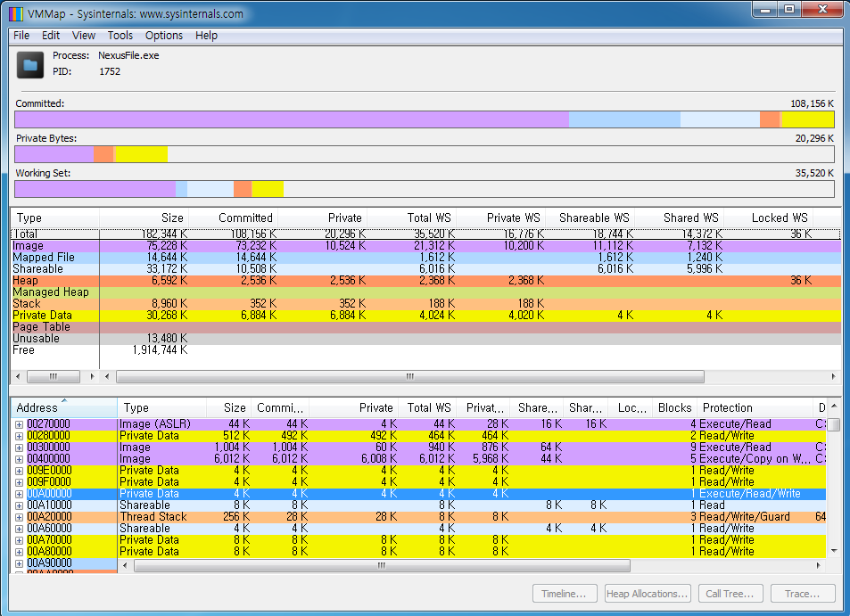This screenshot has height=616, width=850.
Task: Select the Shareable summary row
Action: point(425,269)
